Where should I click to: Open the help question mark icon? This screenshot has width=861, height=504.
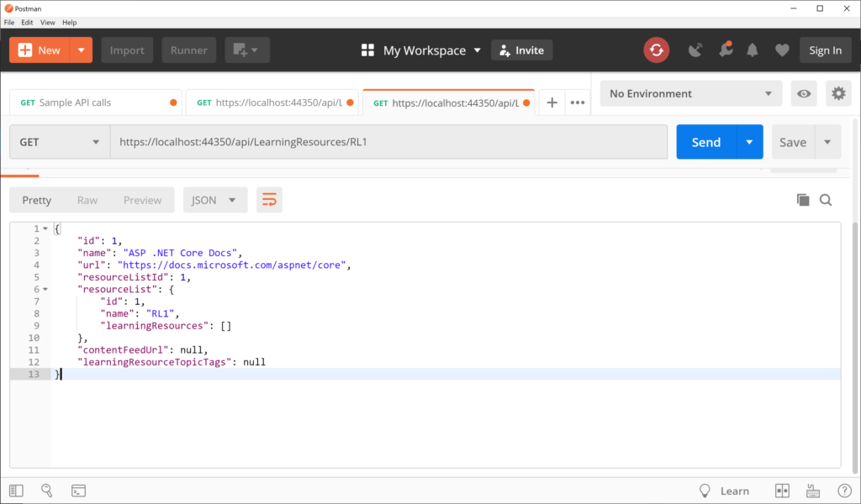[844, 491]
